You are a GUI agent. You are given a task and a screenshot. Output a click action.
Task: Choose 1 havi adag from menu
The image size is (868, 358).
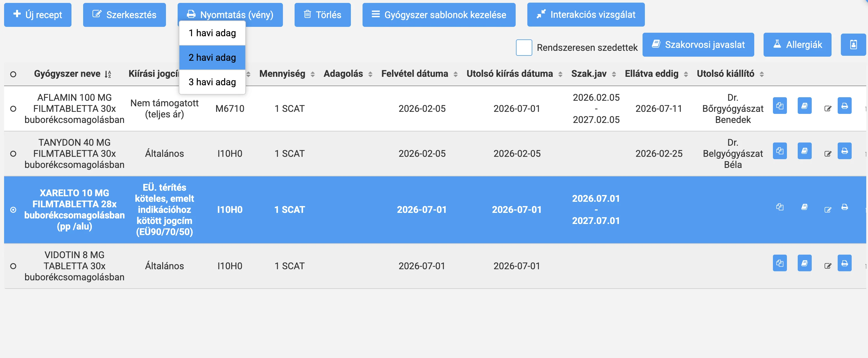[212, 33]
